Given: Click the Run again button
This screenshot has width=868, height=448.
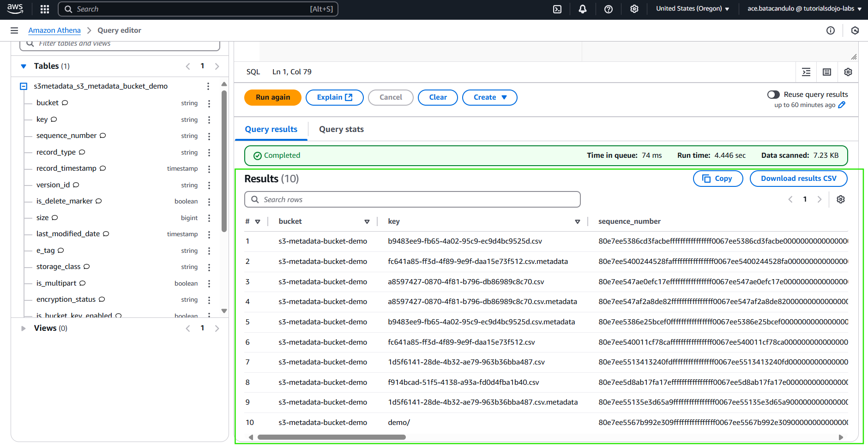Looking at the screenshot, I should pos(273,97).
